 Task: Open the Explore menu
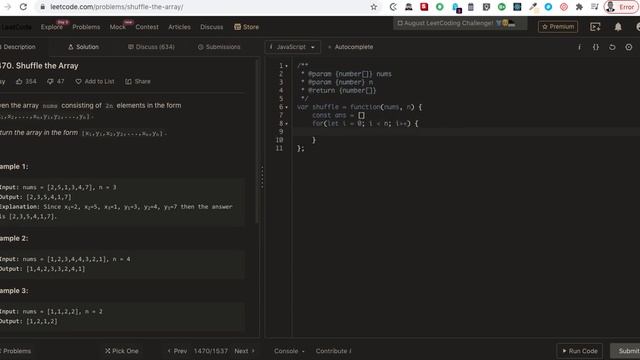click(52, 27)
